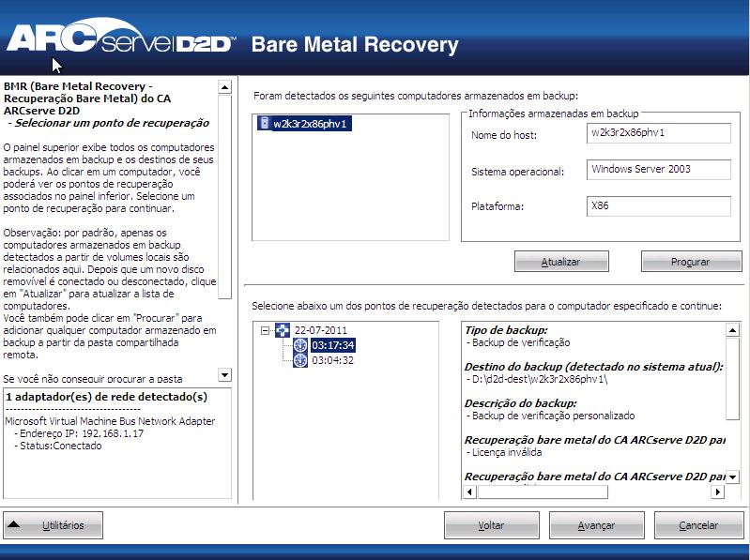
Task: Click the Atualizar button
Action: [561, 262]
